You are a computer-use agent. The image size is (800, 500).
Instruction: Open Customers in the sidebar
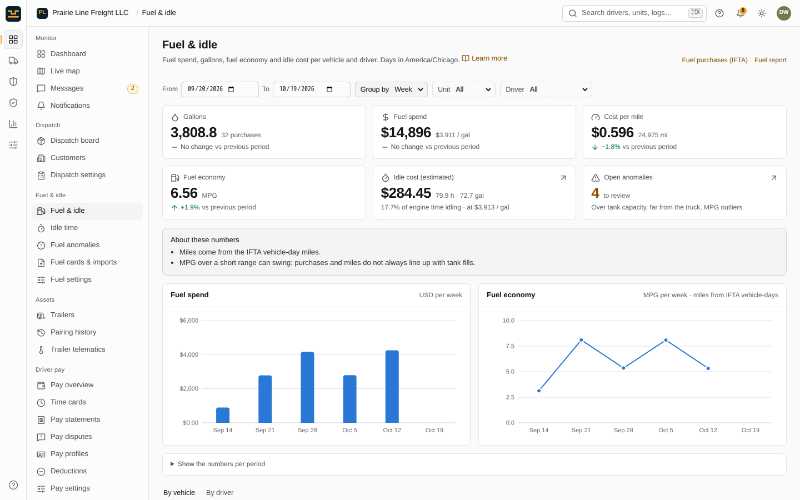(x=88, y=158)
